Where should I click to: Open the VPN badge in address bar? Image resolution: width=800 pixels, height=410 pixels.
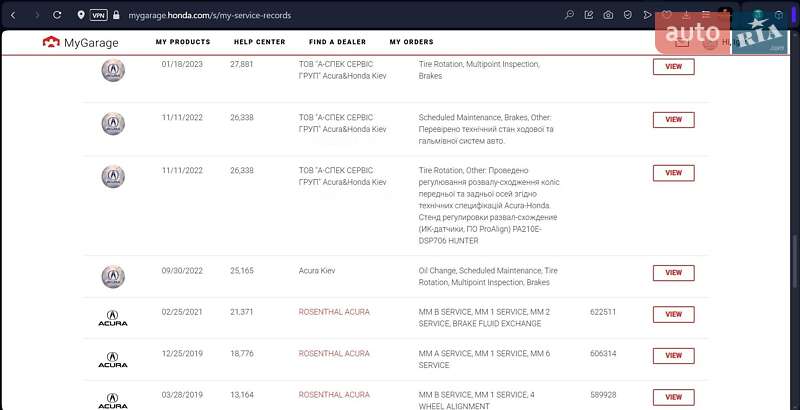pyautogui.click(x=98, y=15)
